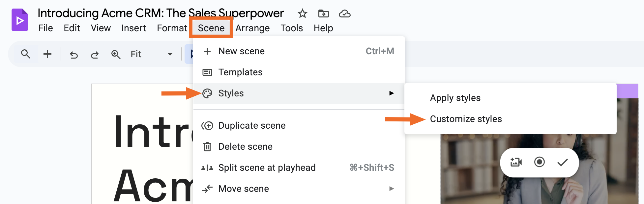Click the plus add button in toolbar
644x204 pixels.
pyautogui.click(x=47, y=54)
